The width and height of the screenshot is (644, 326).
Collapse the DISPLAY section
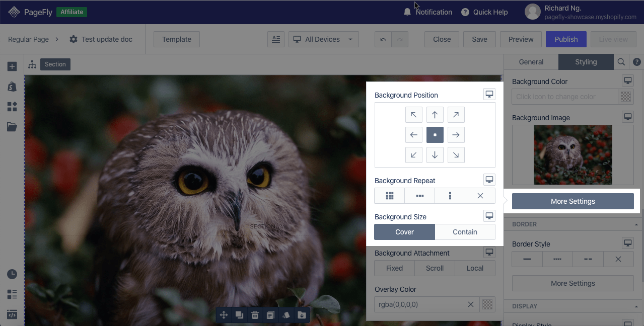point(636,306)
